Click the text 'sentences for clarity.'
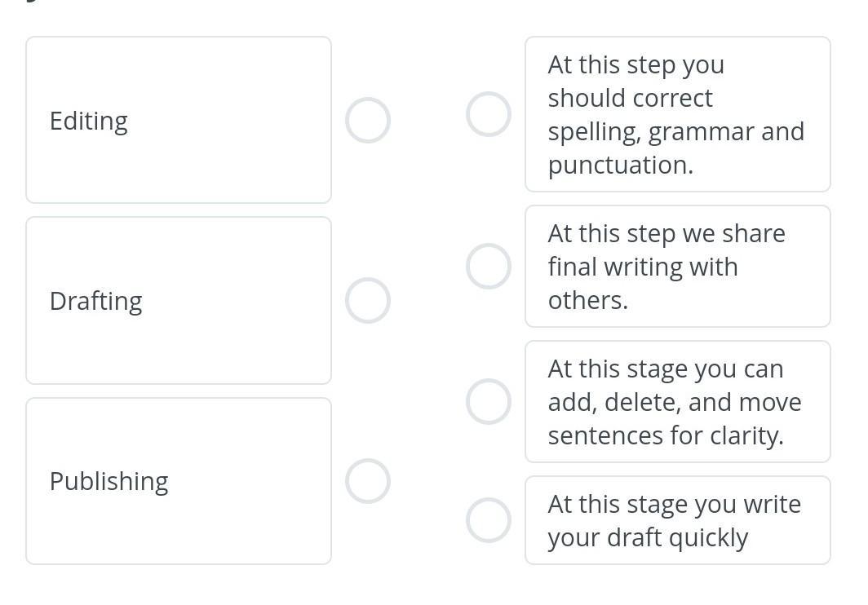 pyautogui.click(x=665, y=435)
